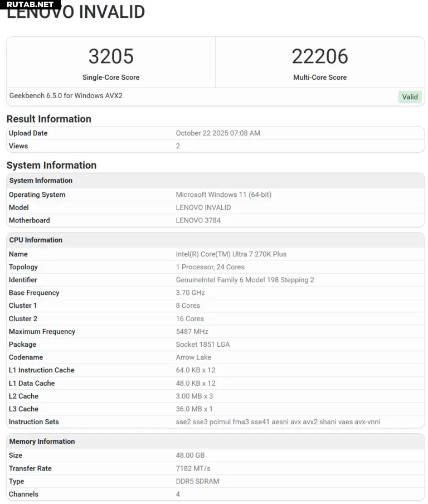Click the Result Information heading
This screenshot has height=504, width=428.
[49, 119]
